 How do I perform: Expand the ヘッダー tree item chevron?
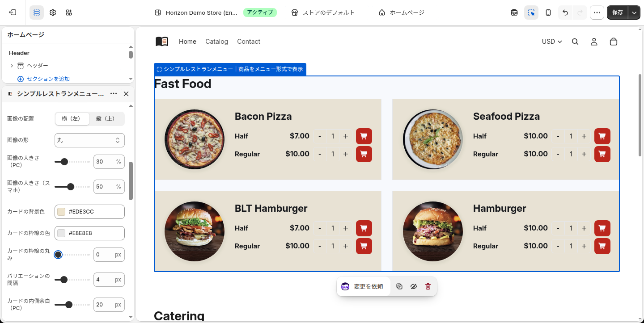click(12, 66)
